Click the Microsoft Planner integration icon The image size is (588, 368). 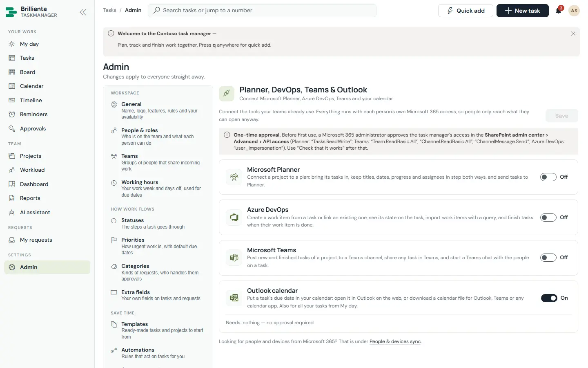[x=234, y=177]
